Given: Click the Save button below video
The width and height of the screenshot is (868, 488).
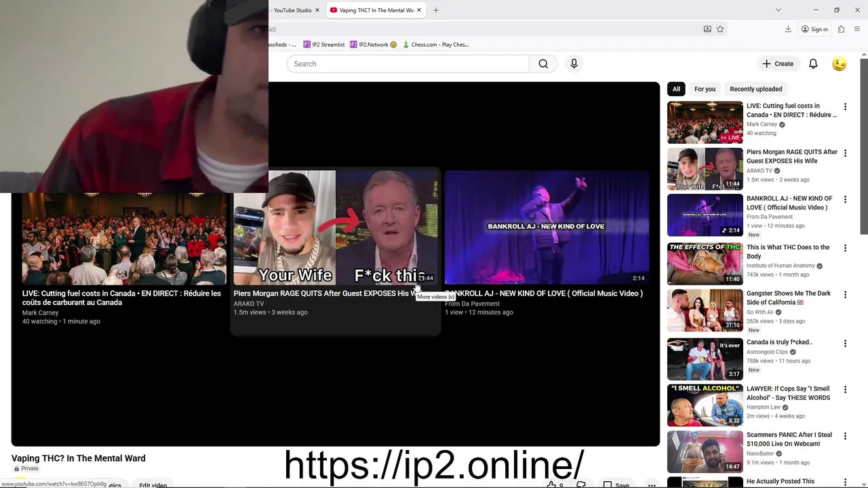Looking at the screenshot, I should point(616,485).
